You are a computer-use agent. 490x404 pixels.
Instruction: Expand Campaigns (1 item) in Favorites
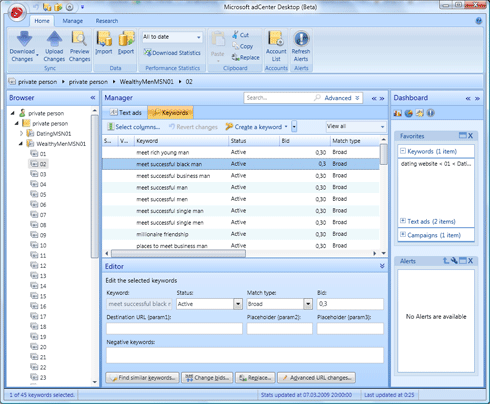[x=403, y=234]
